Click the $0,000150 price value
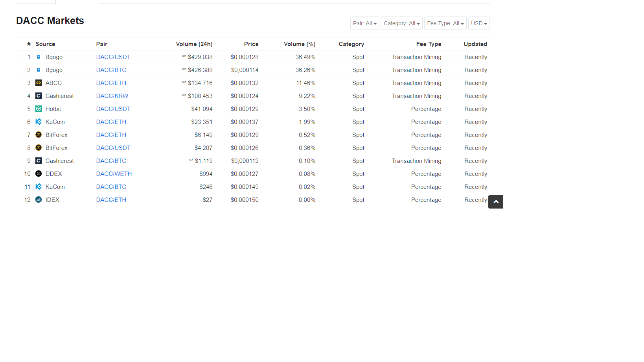The image size is (644, 362). click(245, 200)
